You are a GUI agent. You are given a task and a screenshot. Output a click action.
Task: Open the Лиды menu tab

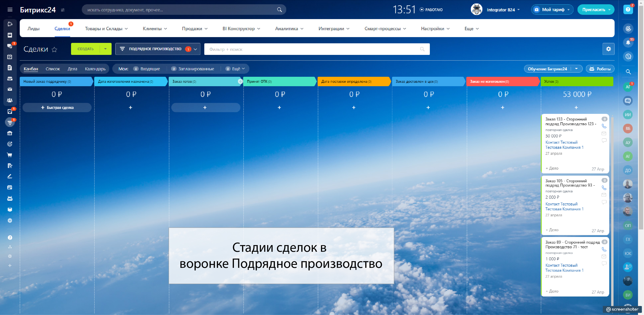[33, 29]
